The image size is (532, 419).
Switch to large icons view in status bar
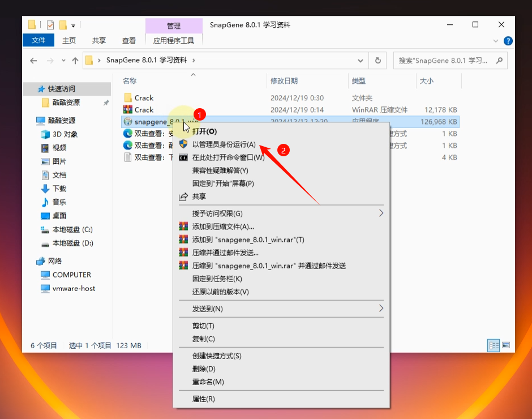click(506, 345)
